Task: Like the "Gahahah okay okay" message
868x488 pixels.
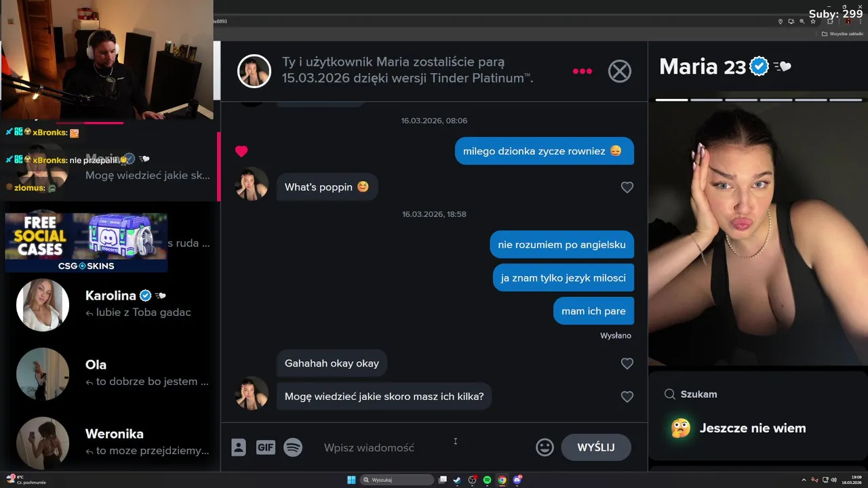Action: (627, 363)
